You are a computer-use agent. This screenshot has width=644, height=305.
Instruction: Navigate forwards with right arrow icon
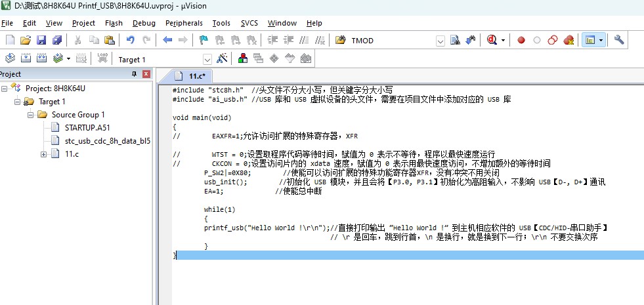coord(182,40)
